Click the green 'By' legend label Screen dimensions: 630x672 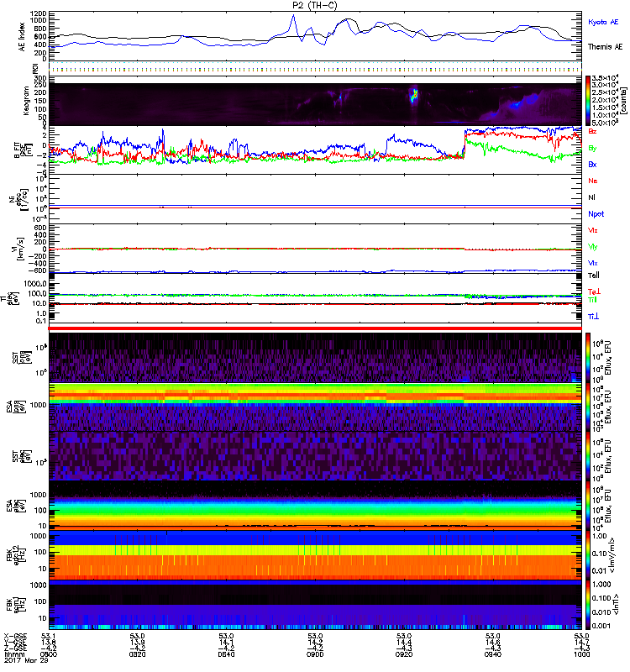[592, 149]
